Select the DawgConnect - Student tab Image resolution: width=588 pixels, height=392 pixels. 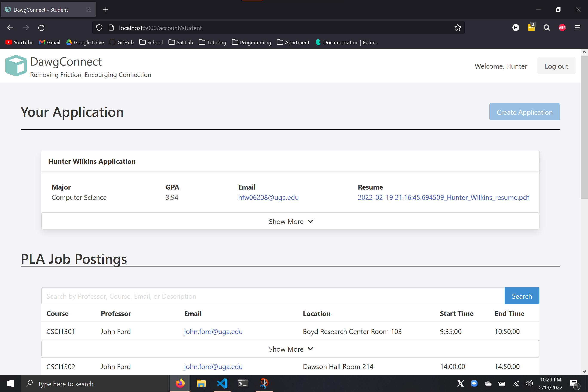pyautogui.click(x=41, y=10)
